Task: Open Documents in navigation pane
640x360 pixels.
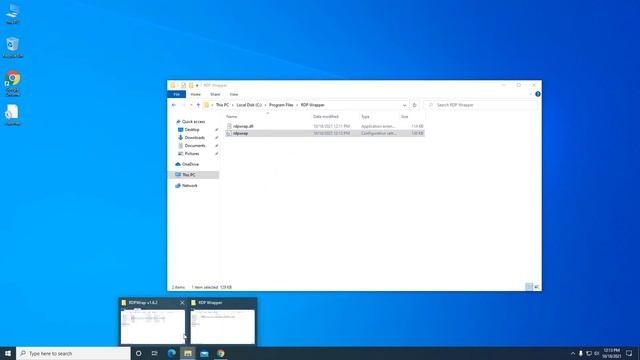Action: pyautogui.click(x=195, y=146)
